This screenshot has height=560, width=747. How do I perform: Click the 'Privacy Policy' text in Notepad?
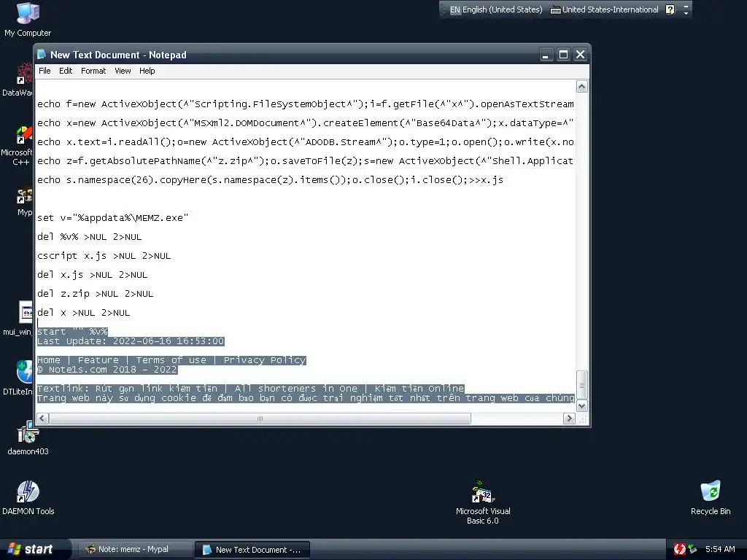tap(265, 360)
